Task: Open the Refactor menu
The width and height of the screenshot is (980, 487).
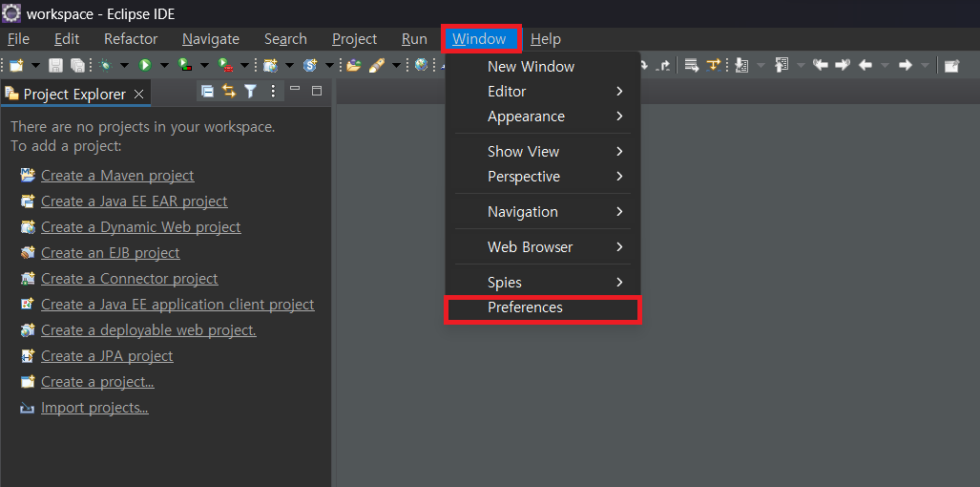Action: pos(131,39)
